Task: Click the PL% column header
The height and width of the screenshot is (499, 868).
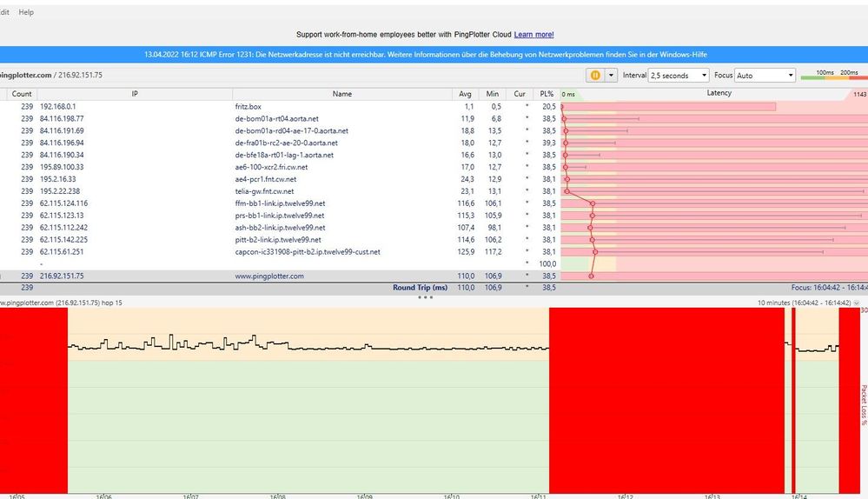Action: click(x=547, y=94)
